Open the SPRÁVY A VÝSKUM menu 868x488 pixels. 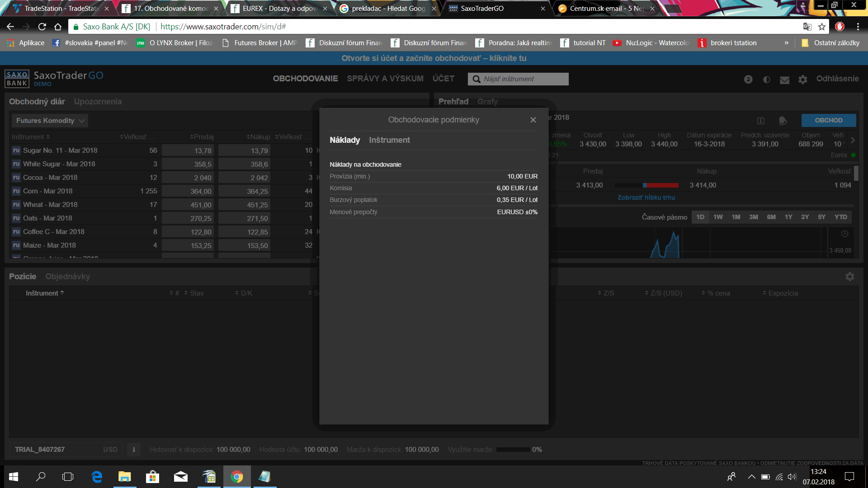point(385,79)
